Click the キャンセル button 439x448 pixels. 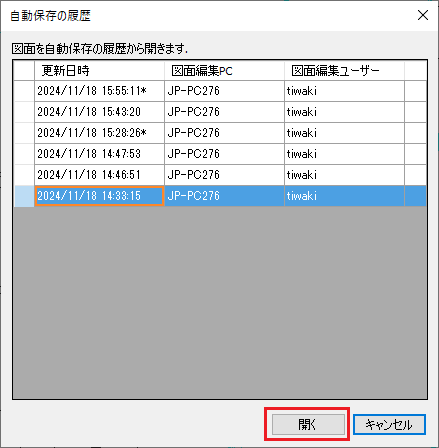pos(389,424)
